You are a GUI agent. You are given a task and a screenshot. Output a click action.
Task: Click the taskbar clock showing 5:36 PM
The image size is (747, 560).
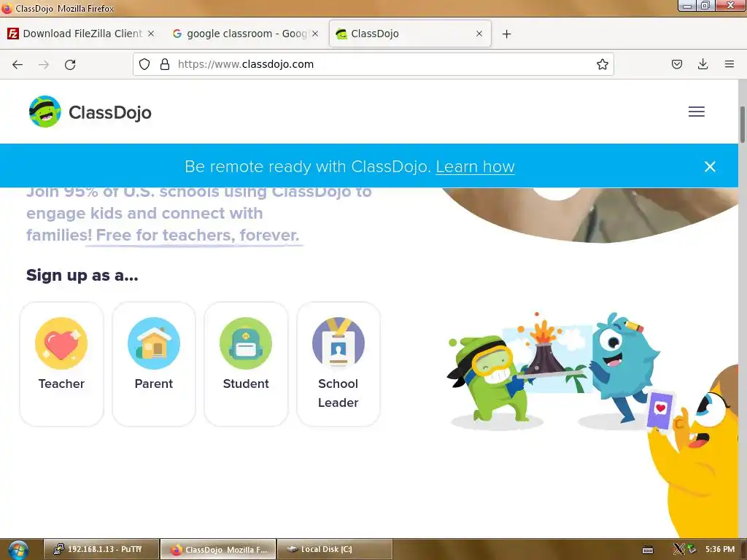720,549
